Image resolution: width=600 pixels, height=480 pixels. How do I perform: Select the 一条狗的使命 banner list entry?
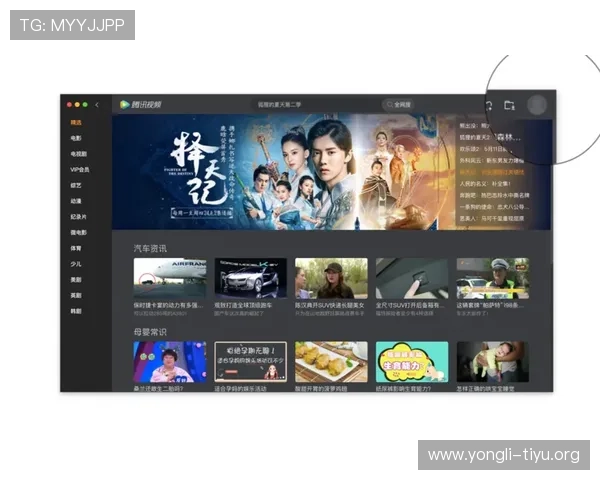click(x=494, y=207)
